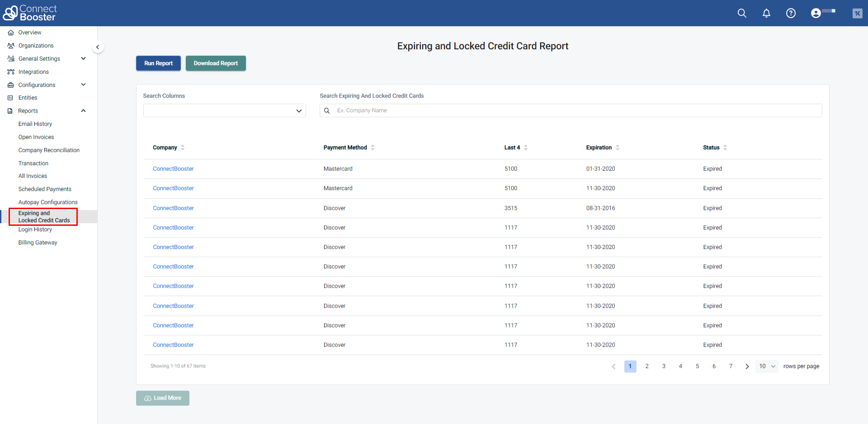Open the Search Columns dropdown
868x424 pixels.
225,110
